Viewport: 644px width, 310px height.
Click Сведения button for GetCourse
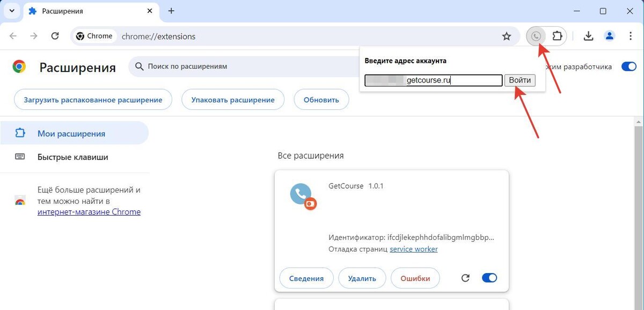(x=306, y=278)
